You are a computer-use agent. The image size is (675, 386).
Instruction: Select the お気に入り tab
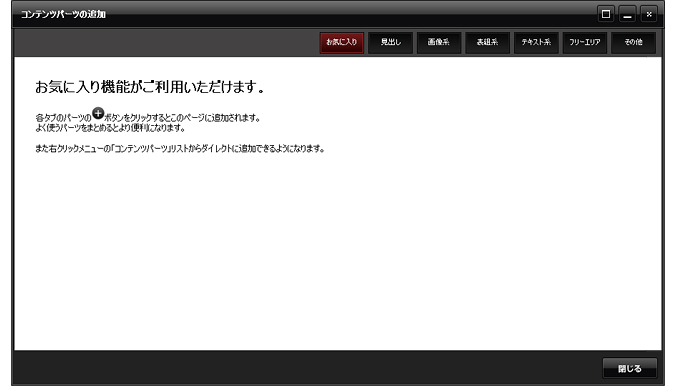coord(342,42)
